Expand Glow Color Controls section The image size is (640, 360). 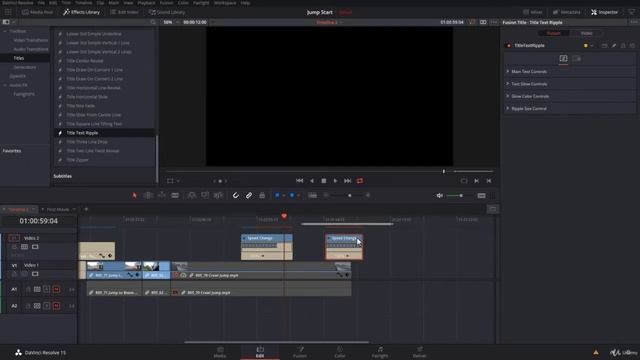click(508, 96)
